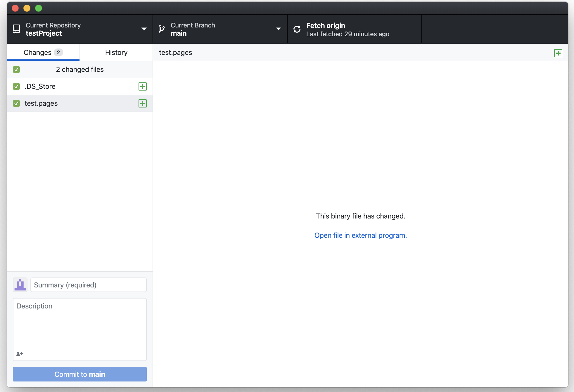Screen dimensions: 574x392
Task: Click the fetch origin sync arrows icon
Action: 297,29
